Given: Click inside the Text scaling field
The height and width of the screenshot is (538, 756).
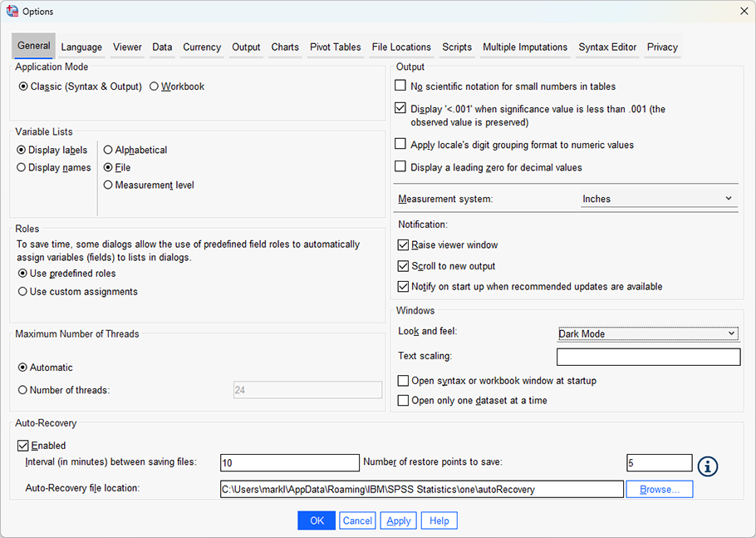Looking at the screenshot, I should (648, 356).
